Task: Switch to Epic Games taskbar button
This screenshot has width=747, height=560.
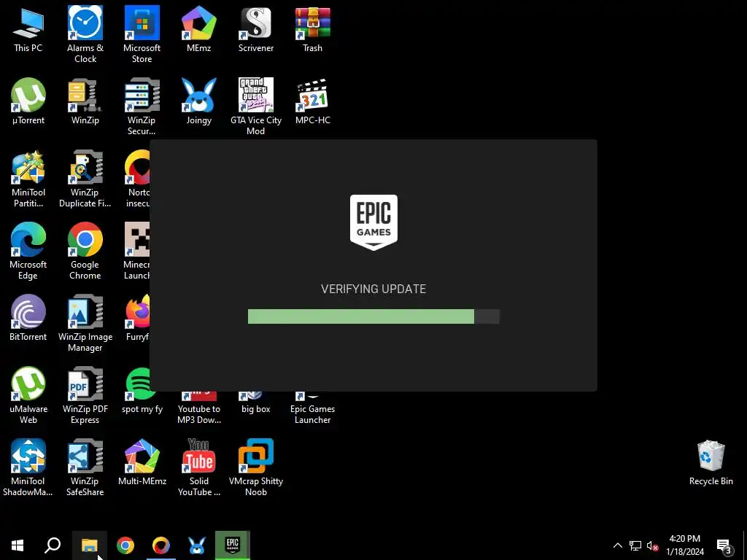Action: [x=233, y=545]
